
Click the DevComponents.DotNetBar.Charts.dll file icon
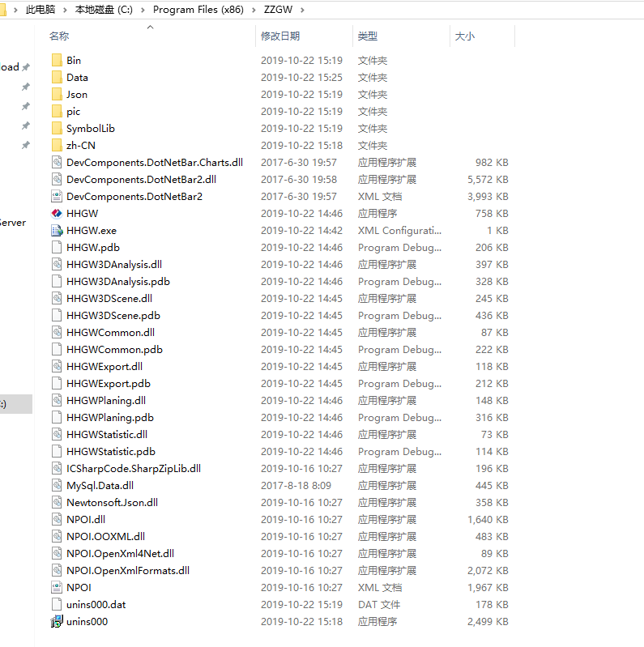point(57,162)
